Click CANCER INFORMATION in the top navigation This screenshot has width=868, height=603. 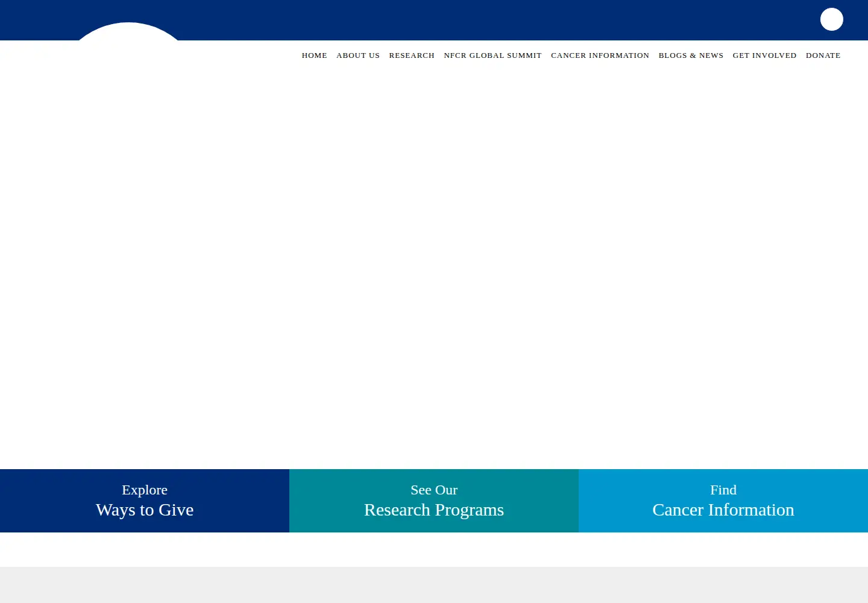[600, 55]
